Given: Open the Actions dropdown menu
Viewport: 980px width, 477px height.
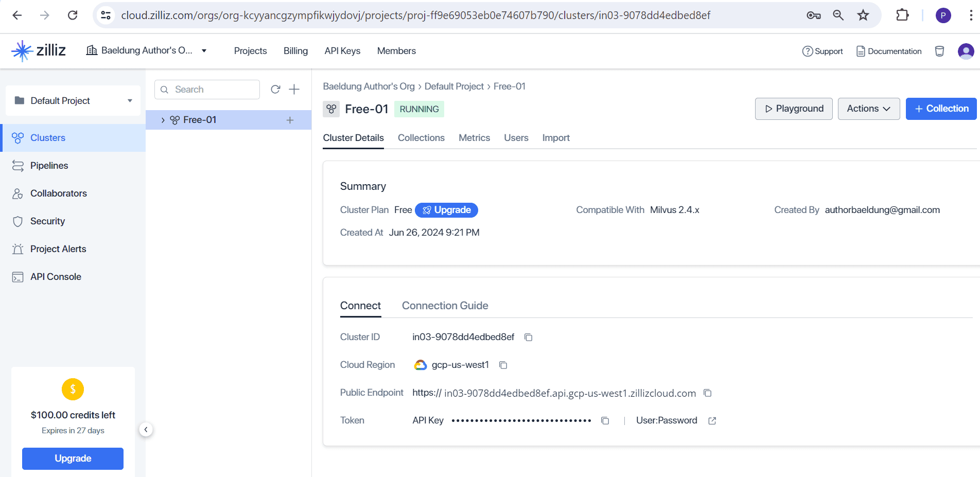Looking at the screenshot, I should (x=868, y=109).
